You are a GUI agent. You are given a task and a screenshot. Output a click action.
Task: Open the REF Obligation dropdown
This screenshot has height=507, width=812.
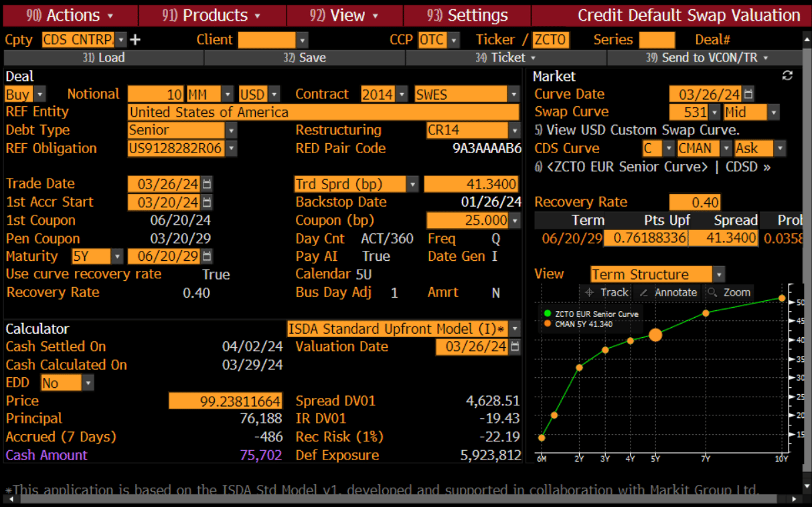click(232, 148)
